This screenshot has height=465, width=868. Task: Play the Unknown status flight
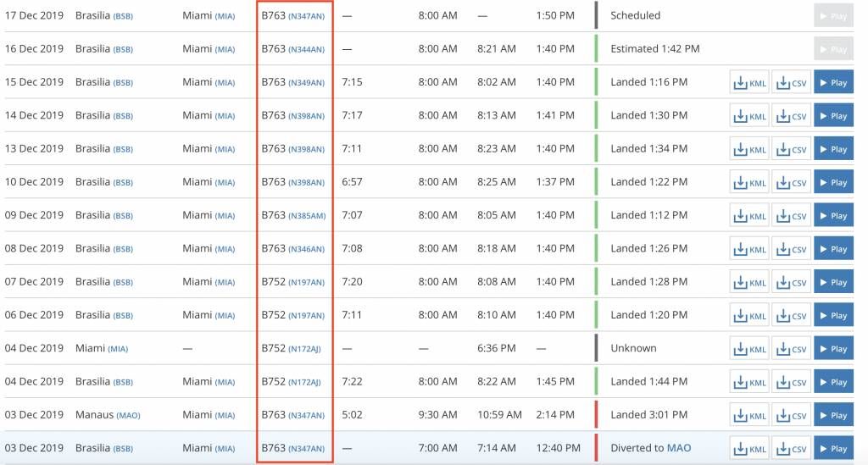tap(834, 348)
